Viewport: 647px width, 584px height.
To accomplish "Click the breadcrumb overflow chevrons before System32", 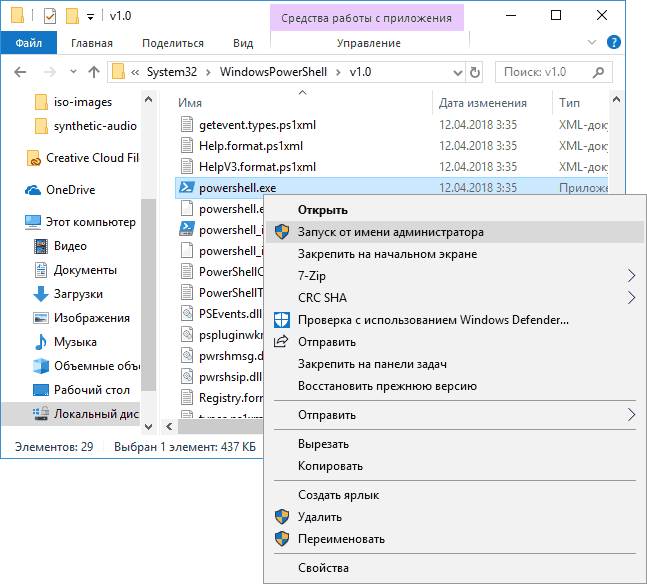I will tap(135, 73).
